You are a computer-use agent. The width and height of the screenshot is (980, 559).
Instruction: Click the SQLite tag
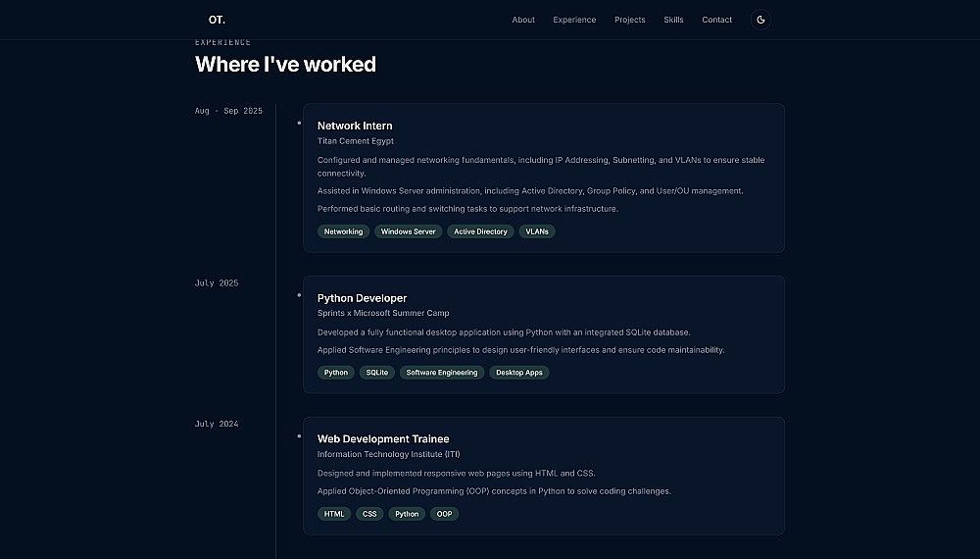377,373
